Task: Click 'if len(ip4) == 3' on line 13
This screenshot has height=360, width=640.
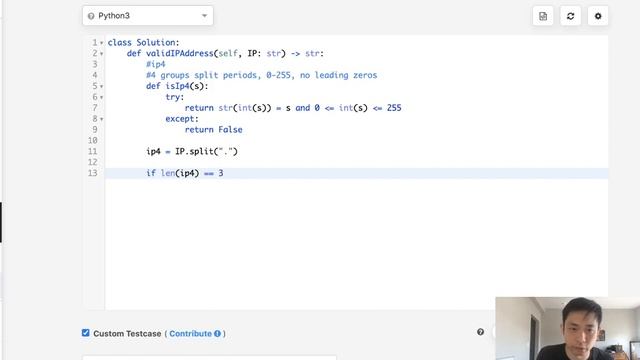Action: tap(184, 173)
